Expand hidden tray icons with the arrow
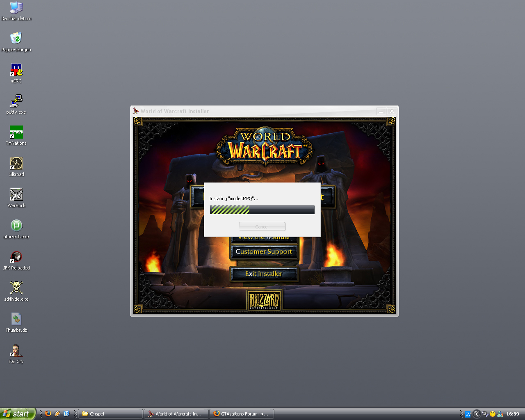This screenshot has width=525, height=420. point(477,414)
